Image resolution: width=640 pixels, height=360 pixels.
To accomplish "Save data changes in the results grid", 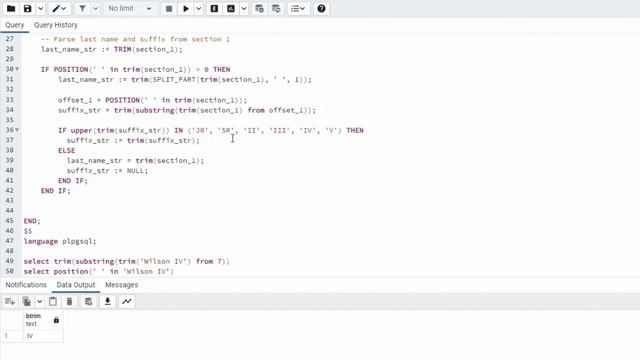I will pos(88,302).
